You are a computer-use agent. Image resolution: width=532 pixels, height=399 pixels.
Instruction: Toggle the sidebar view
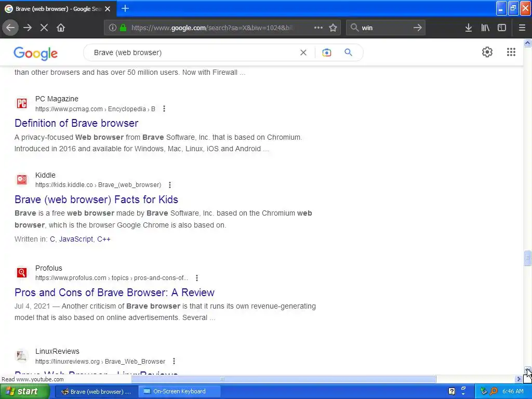coord(502,28)
